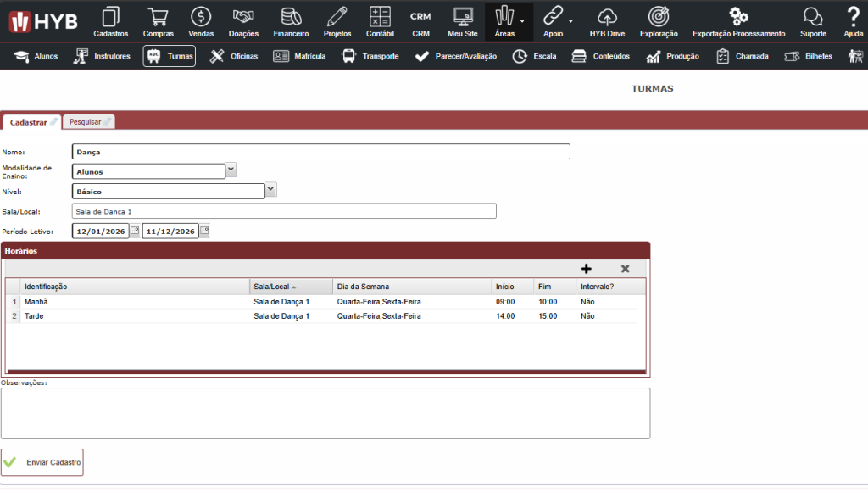The width and height of the screenshot is (868, 491).
Task: Add a new schedule with plus icon
Action: coord(587,269)
